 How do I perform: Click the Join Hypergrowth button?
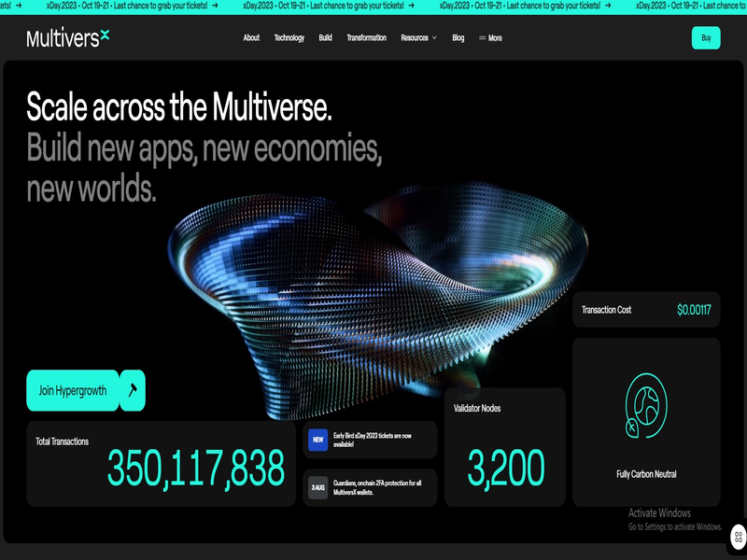point(73,390)
